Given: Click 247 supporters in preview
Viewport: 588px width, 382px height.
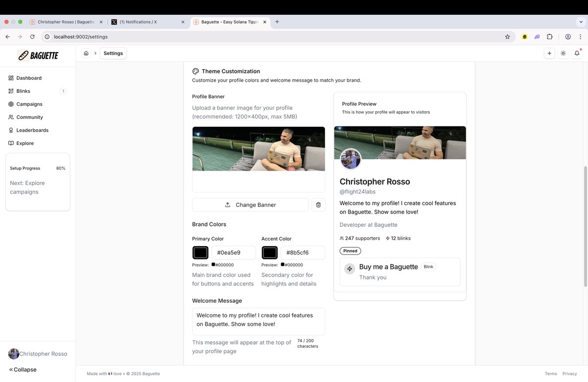Looking at the screenshot, I should 360,239.
